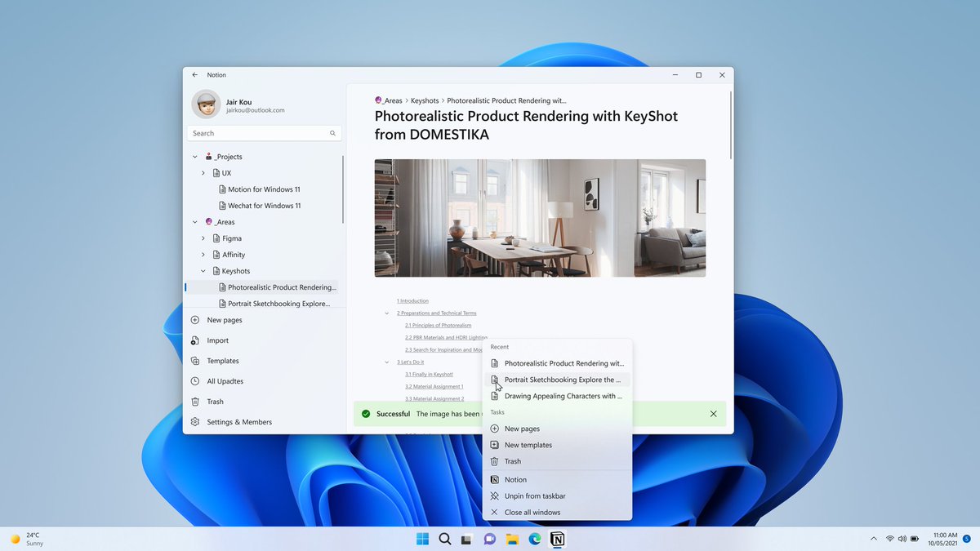Click the sidebar tree scrollbar
Image resolution: width=980 pixels, height=551 pixels.
coord(344,189)
